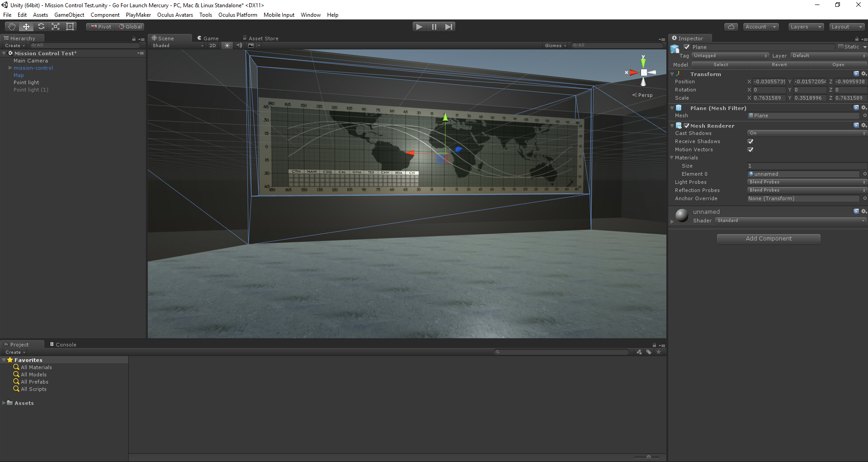
Task: Open the Layers dropdown
Action: pos(805,27)
